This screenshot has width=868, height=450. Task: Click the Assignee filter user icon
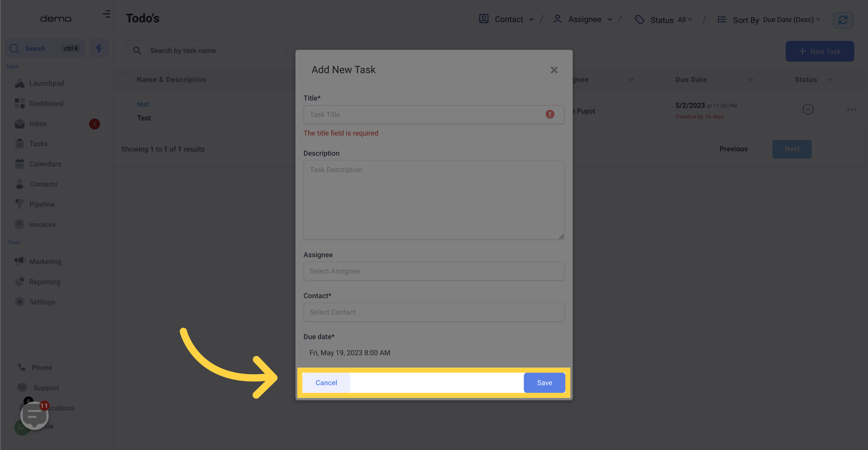point(557,19)
